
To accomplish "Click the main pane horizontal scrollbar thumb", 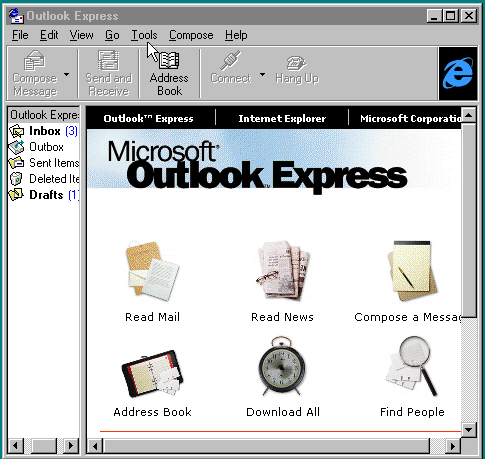I will point(266,446).
